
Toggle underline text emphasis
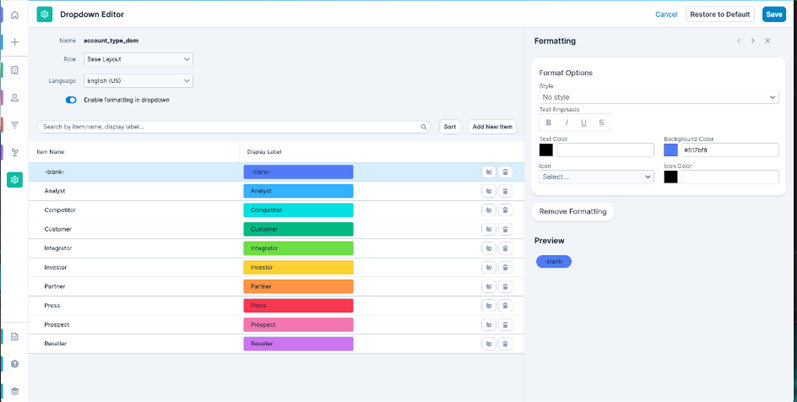pyautogui.click(x=584, y=123)
